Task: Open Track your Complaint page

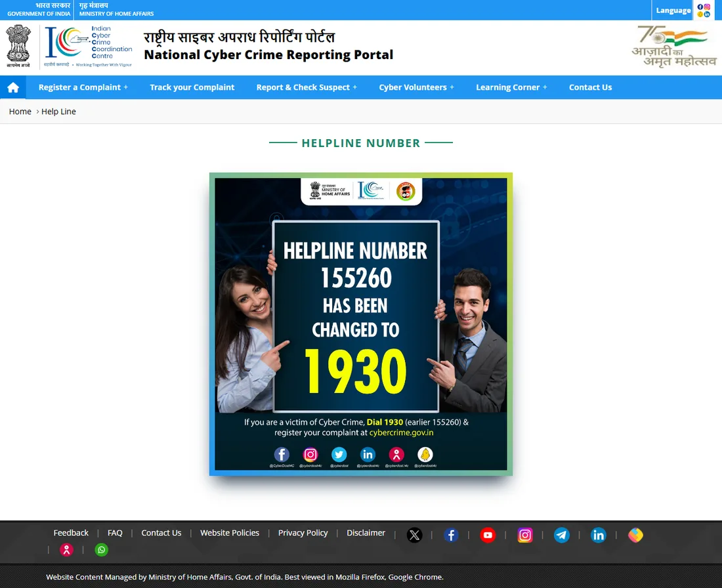Action: (192, 87)
